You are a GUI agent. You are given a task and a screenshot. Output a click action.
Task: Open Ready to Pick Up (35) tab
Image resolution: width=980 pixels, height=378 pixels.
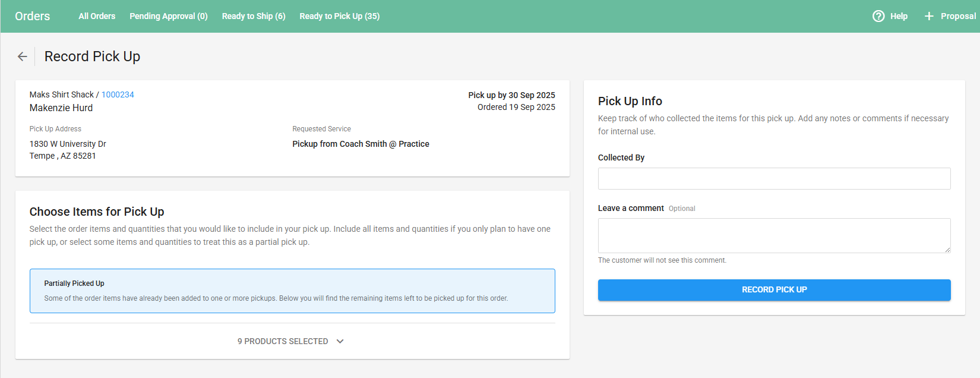(x=339, y=16)
